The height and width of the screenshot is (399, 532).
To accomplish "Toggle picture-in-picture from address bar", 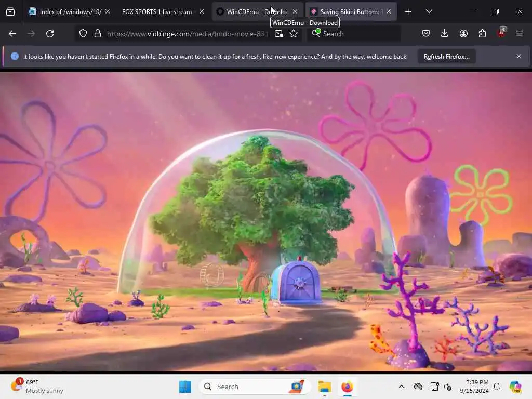I will (279, 34).
